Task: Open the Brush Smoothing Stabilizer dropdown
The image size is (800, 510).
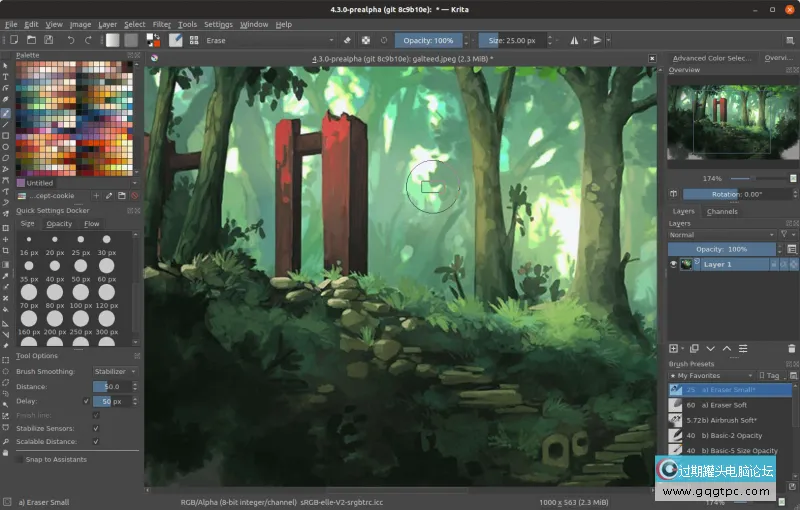Action: (115, 371)
